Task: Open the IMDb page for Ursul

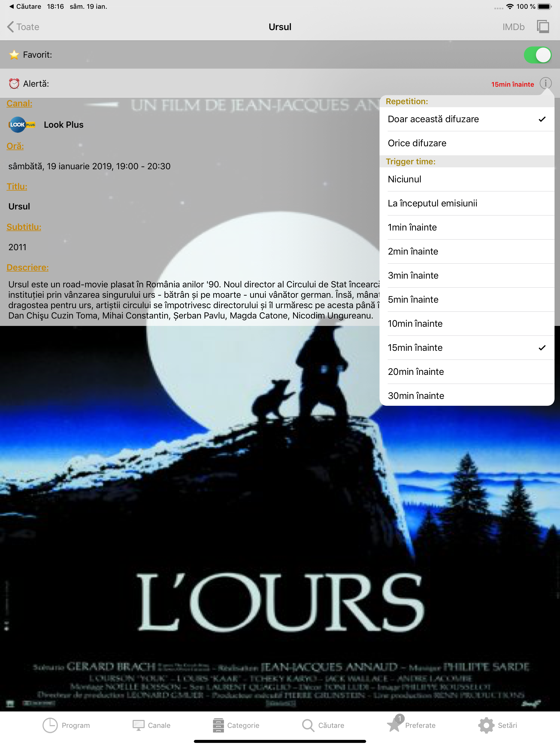Action: (513, 27)
